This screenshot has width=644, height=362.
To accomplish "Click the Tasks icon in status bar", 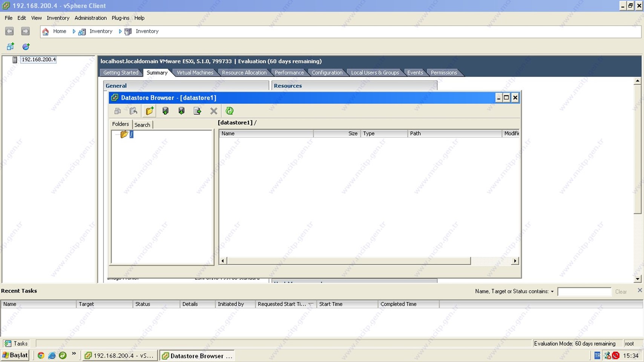I will tap(8, 344).
